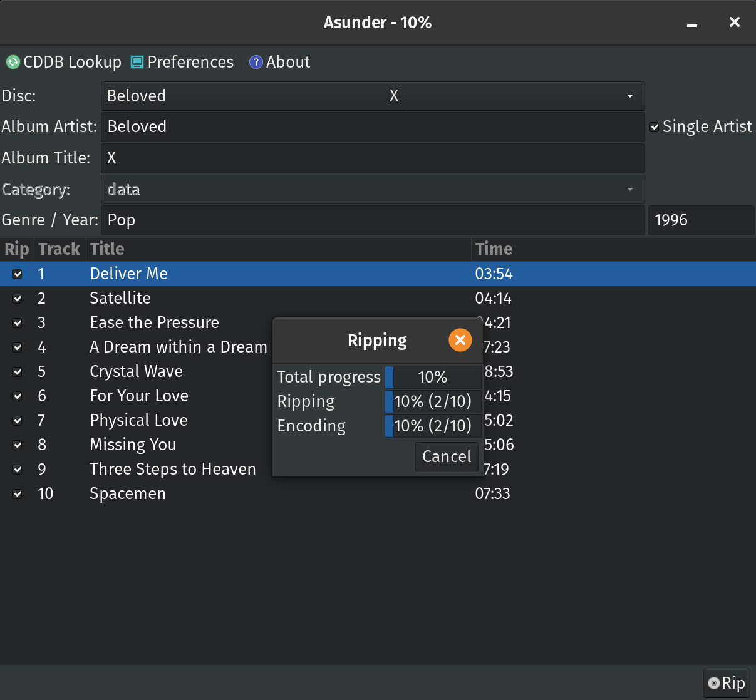756x700 pixels.
Task: Close the Asunder window
Action: point(735,23)
